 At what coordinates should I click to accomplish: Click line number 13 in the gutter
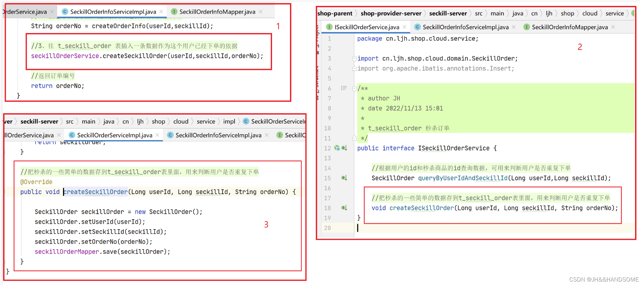[x=327, y=158]
